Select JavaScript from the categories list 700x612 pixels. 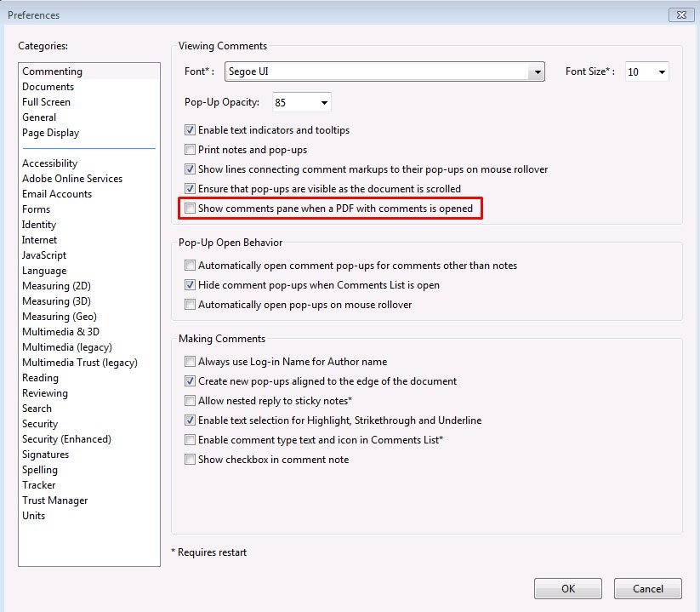[44, 255]
